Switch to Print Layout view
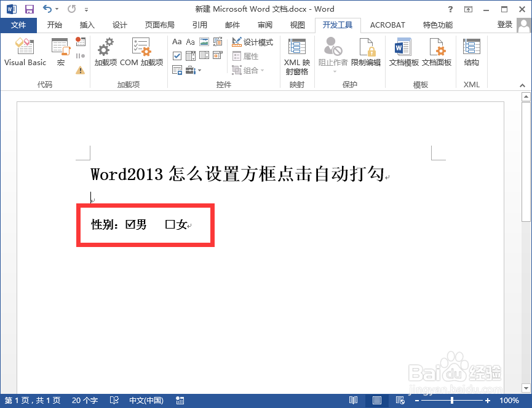This screenshot has width=532, height=408. 376,401
